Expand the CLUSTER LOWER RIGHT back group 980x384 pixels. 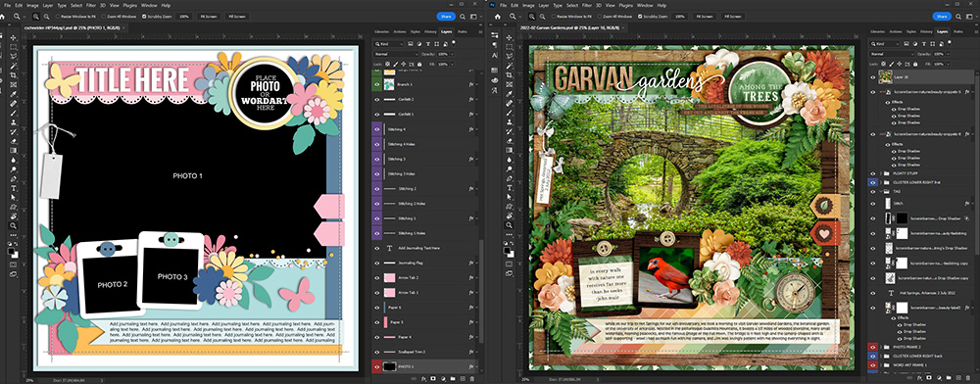[881, 356]
